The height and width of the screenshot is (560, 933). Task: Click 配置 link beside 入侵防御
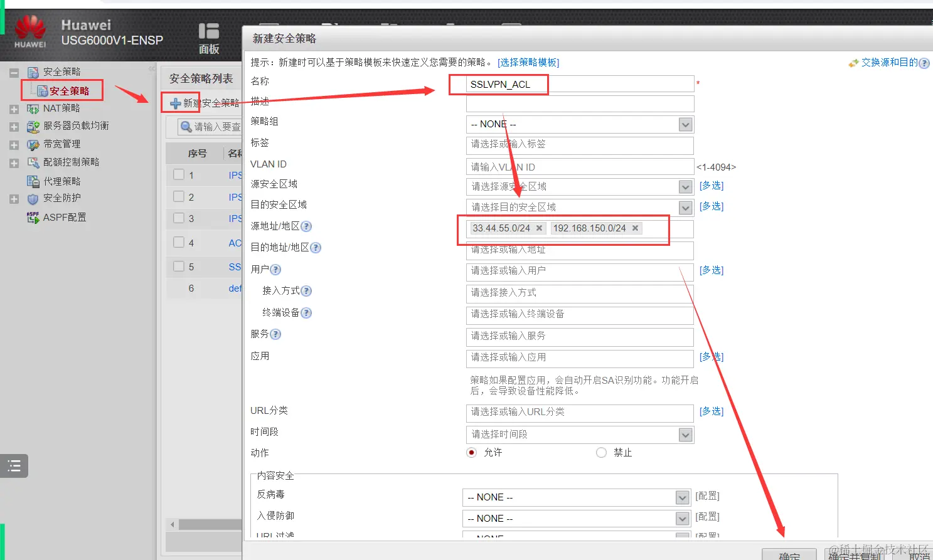point(708,517)
